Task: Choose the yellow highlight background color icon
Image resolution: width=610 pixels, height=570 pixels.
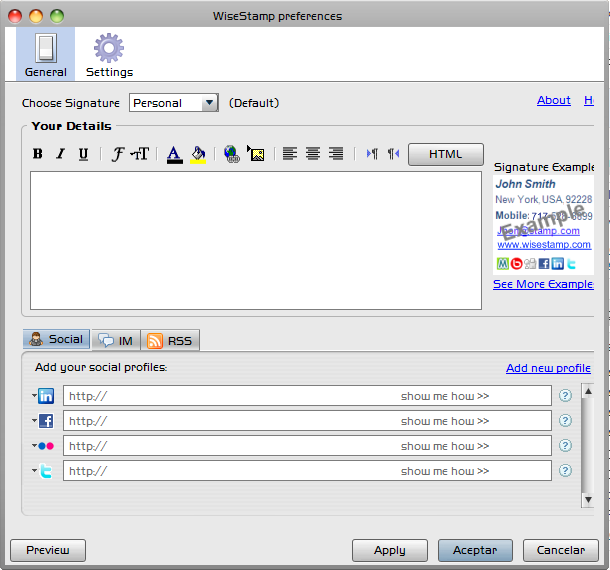Action: click(198, 155)
